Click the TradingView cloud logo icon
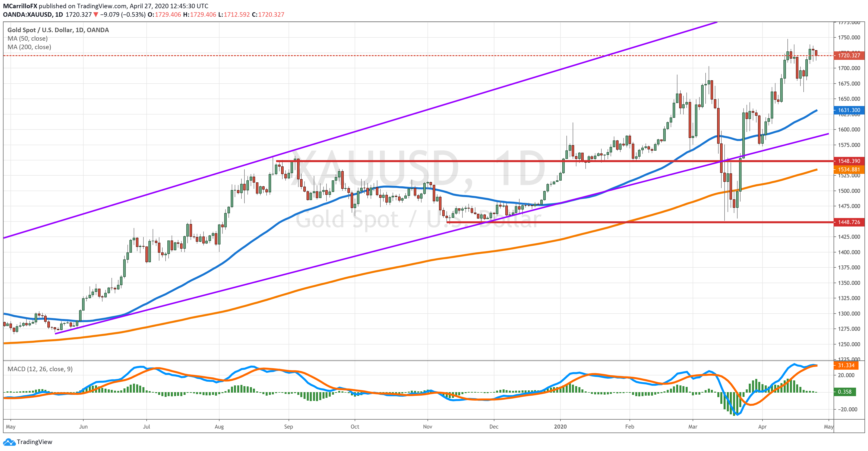Image resolution: width=868 pixels, height=451 pixels. [x=9, y=442]
